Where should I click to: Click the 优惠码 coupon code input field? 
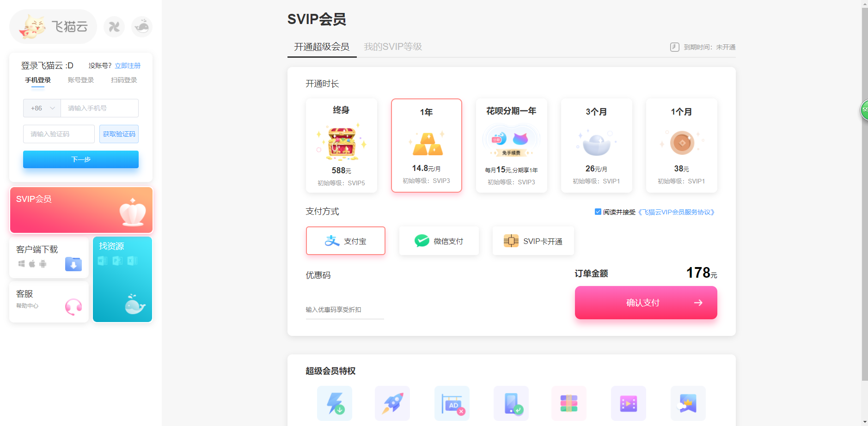click(x=344, y=309)
